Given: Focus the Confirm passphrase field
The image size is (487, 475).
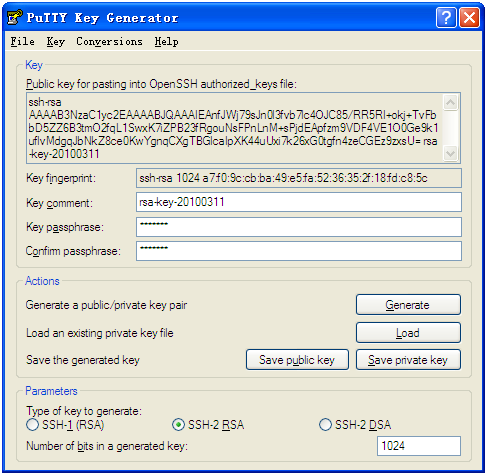Looking at the screenshot, I should point(299,251).
